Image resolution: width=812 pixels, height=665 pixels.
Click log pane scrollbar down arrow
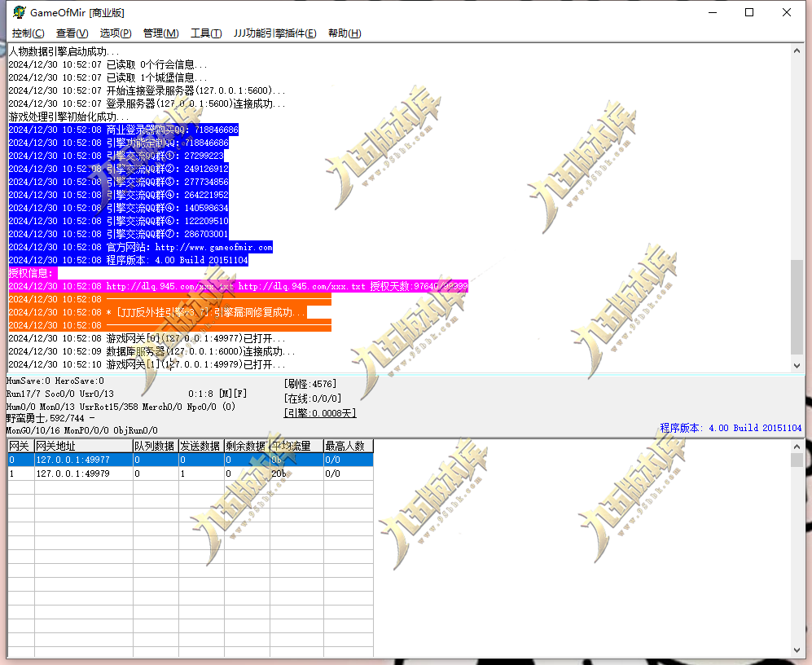(x=797, y=365)
